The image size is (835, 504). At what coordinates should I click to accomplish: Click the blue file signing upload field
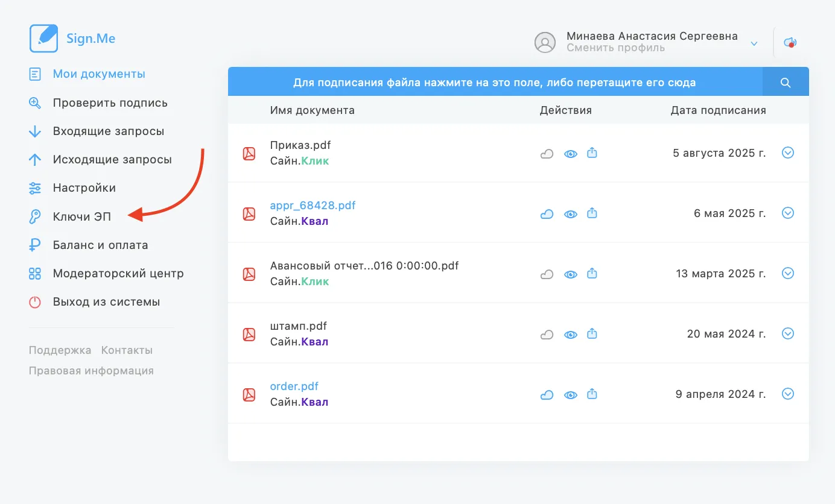(494, 83)
